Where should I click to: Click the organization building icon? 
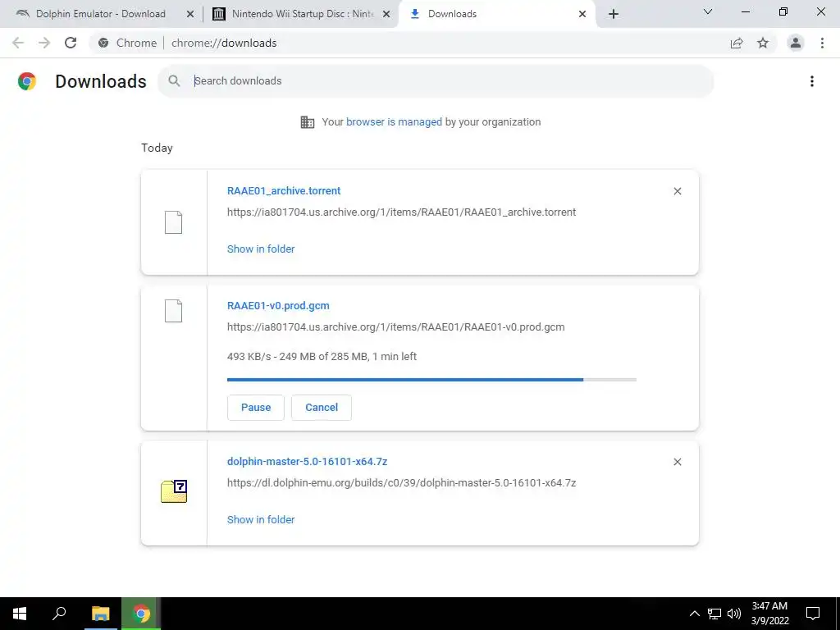pyautogui.click(x=308, y=122)
